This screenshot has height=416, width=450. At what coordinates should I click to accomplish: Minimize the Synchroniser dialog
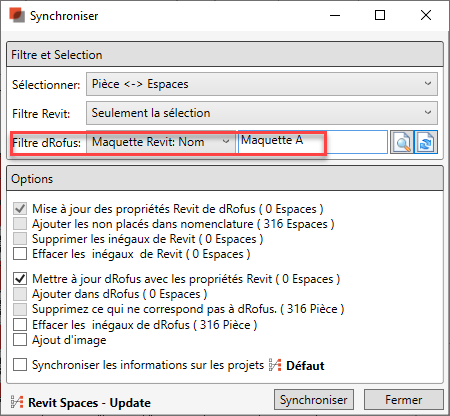335,15
